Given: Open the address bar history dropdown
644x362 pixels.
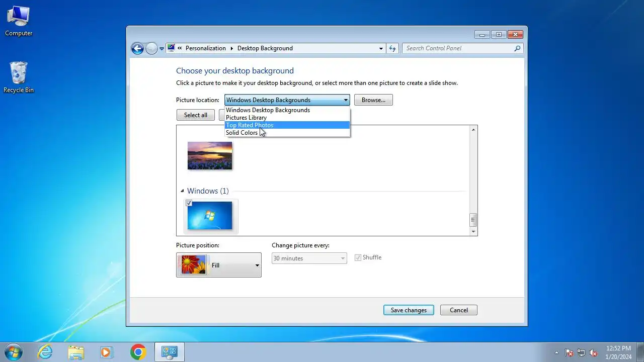Looking at the screenshot, I should (x=381, y=48).
